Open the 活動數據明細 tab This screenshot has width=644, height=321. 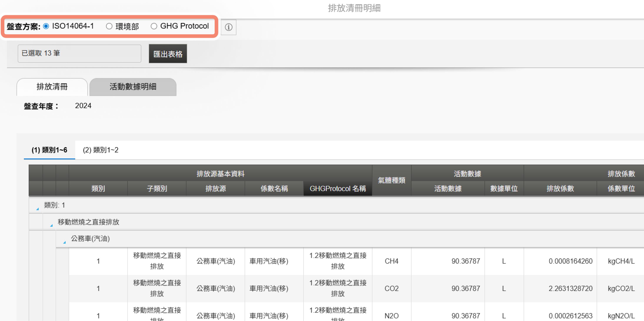(133, 87)
